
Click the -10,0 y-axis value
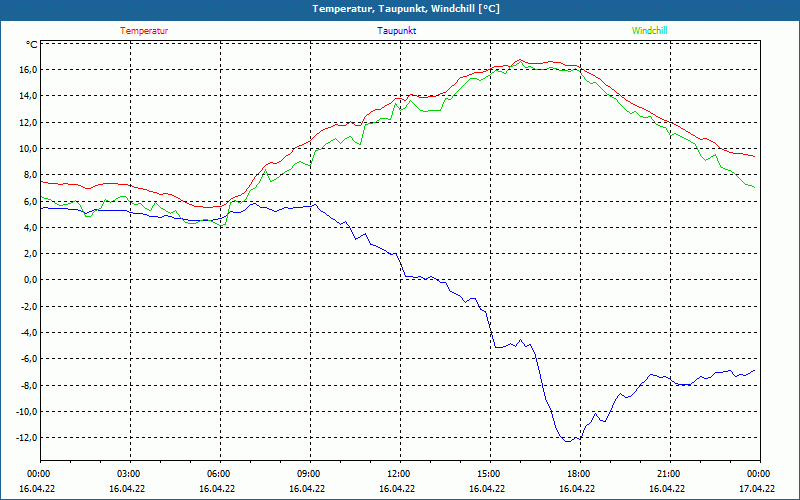(x=27, y=412)
